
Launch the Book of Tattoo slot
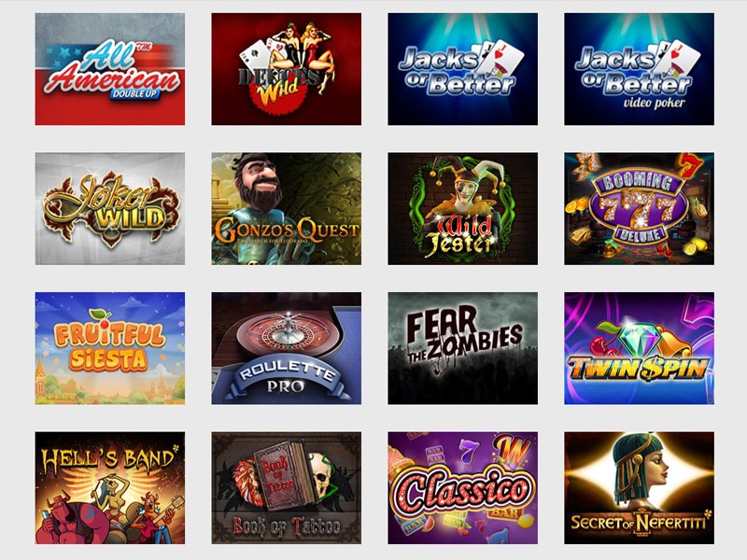pos(287,487)
